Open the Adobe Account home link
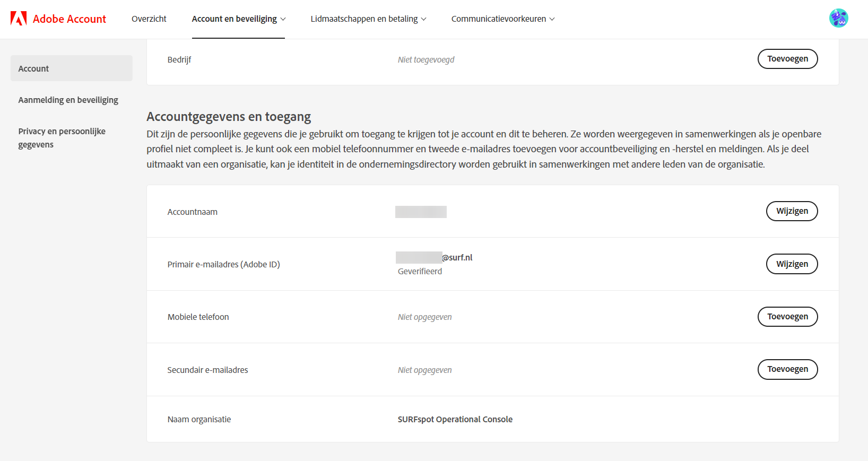 tap(58, 19)
